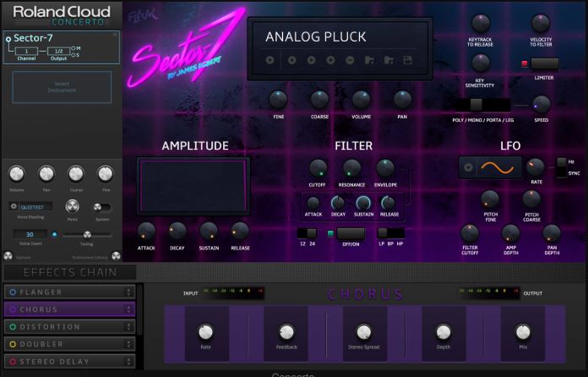Click the Filter Envelope knob
The height and width of the screenshot is (377, 588).
click(385, 168)
